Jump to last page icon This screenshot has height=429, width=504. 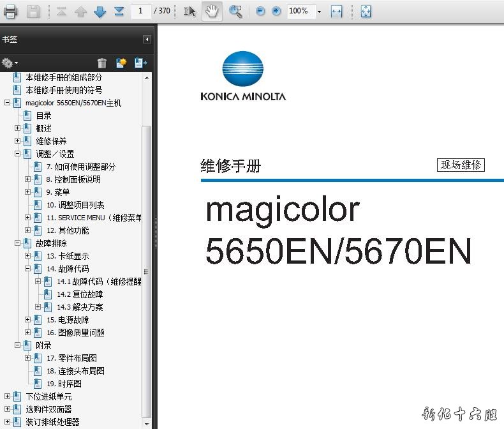[x=119, y=11]
